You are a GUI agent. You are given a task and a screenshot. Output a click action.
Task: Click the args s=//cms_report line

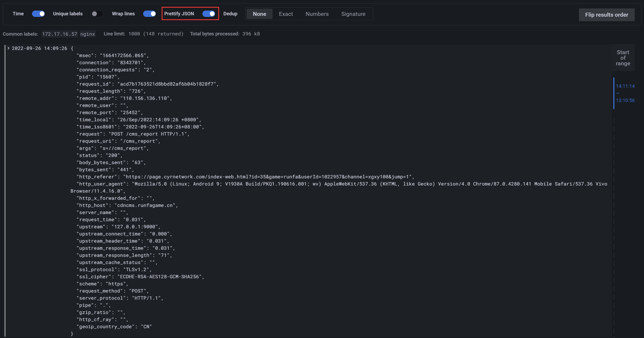pyautogui.click(x=113, y=148)
